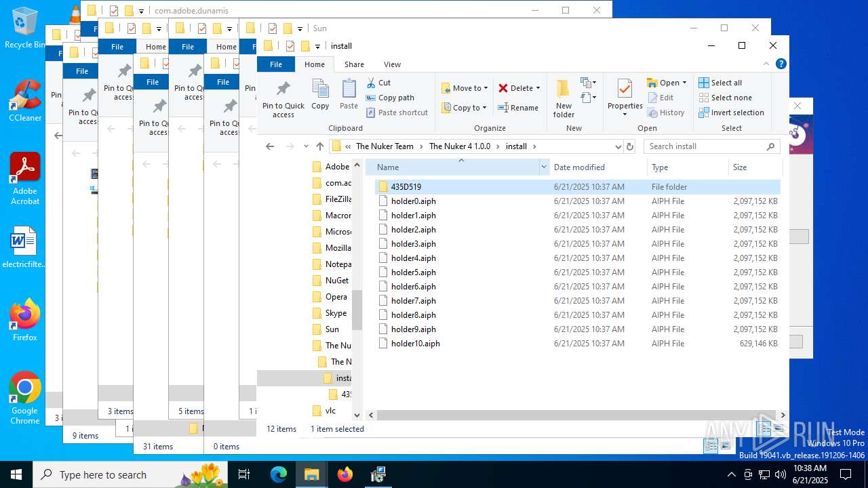
Task: Switch to the Share ribbon tab
Action: [354, 64]
